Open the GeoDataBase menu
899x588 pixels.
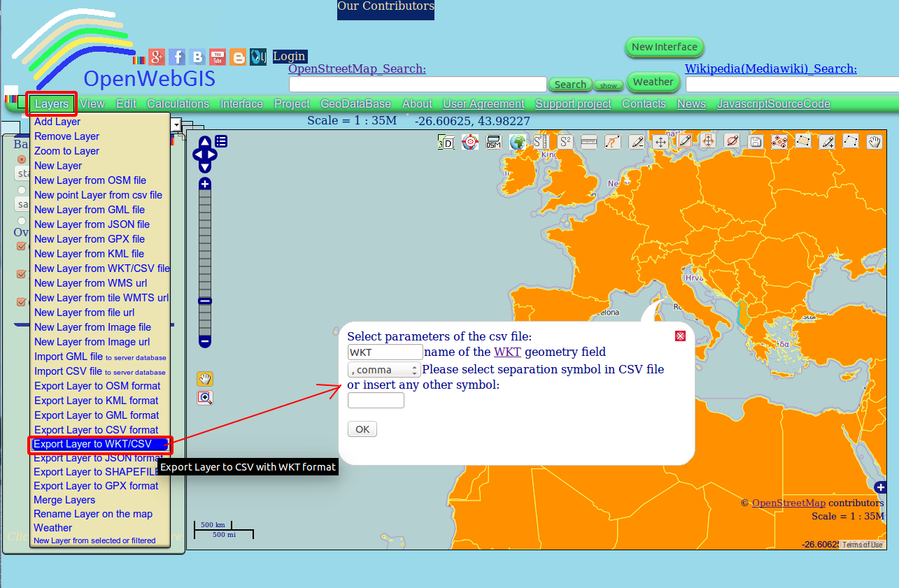tap(355, 103)
